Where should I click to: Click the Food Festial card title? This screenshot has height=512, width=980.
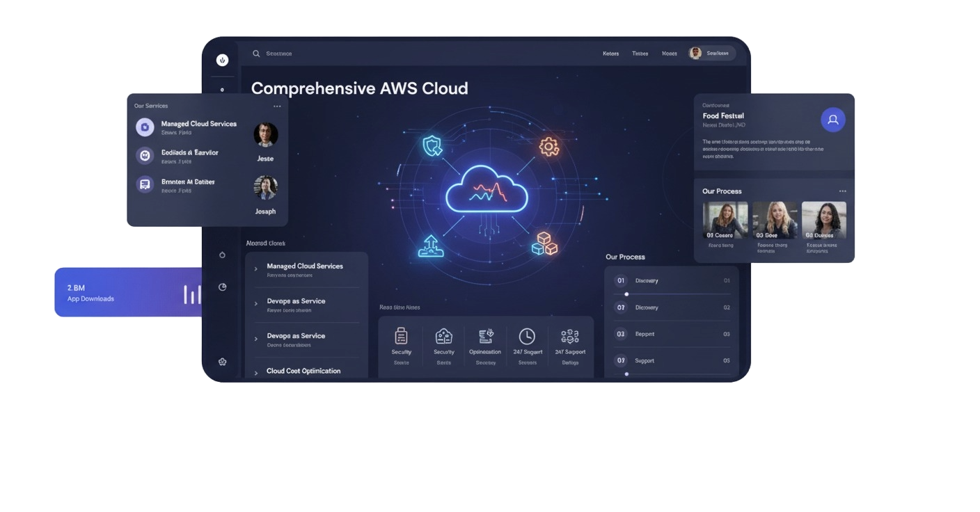click(723, 115)
